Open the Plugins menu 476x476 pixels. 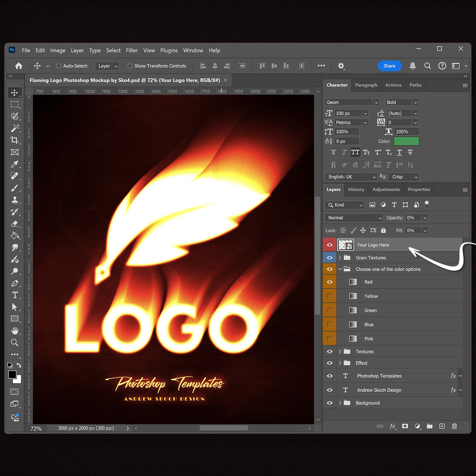tap(169, 50)
